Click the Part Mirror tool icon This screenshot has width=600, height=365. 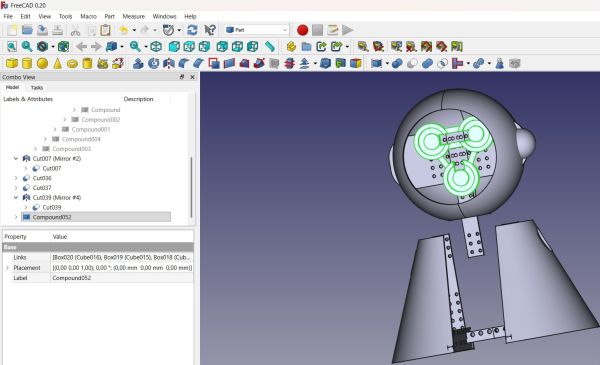(x=168, y=64)
